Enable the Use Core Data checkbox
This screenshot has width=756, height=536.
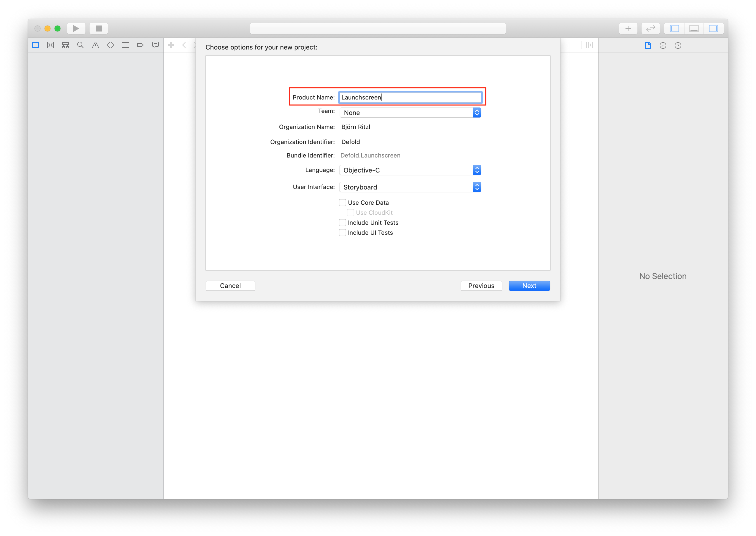click(342, 202)
